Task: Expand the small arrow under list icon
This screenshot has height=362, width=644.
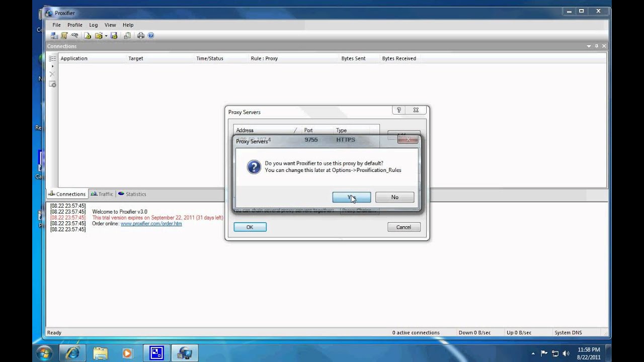Action: pyautogui.click(x=52, y=66)
